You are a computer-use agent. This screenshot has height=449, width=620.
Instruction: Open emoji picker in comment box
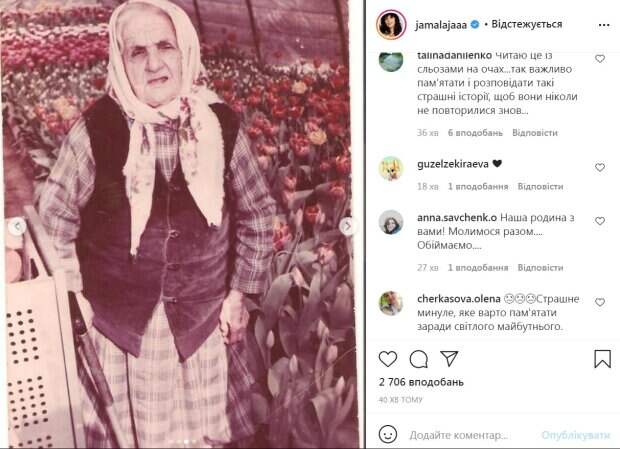click(388, 434)
